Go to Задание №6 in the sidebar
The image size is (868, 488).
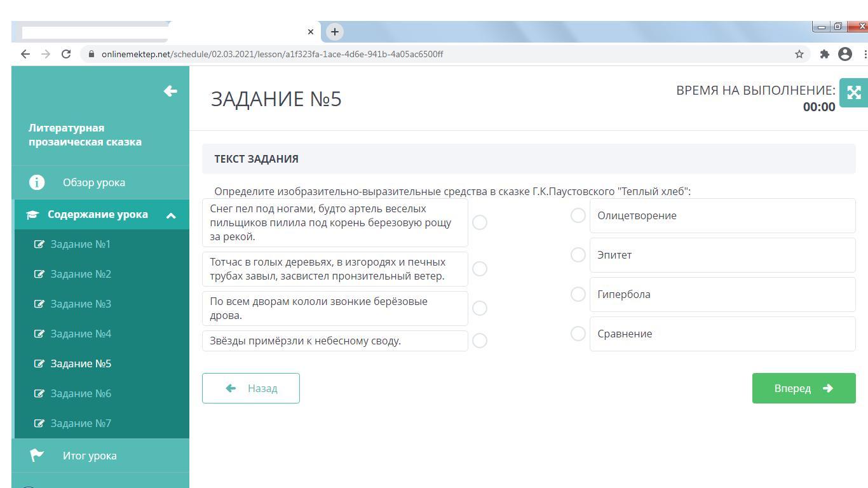pos(81,393)
